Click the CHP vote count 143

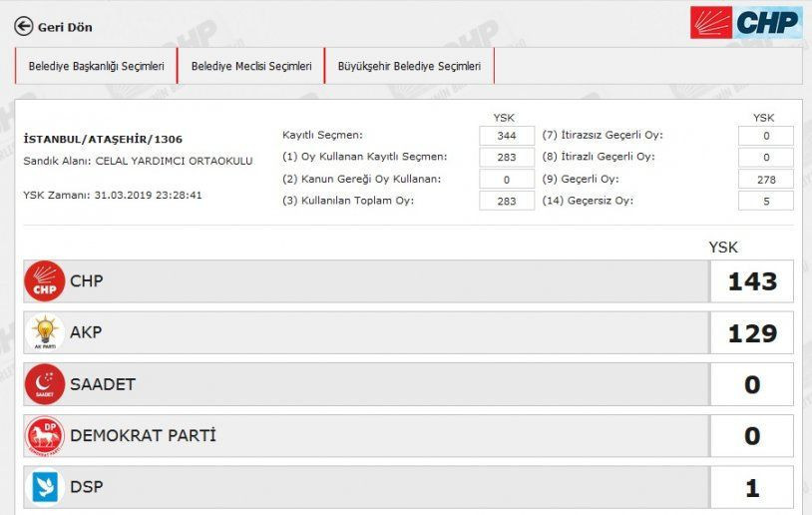tap(752, 281)
